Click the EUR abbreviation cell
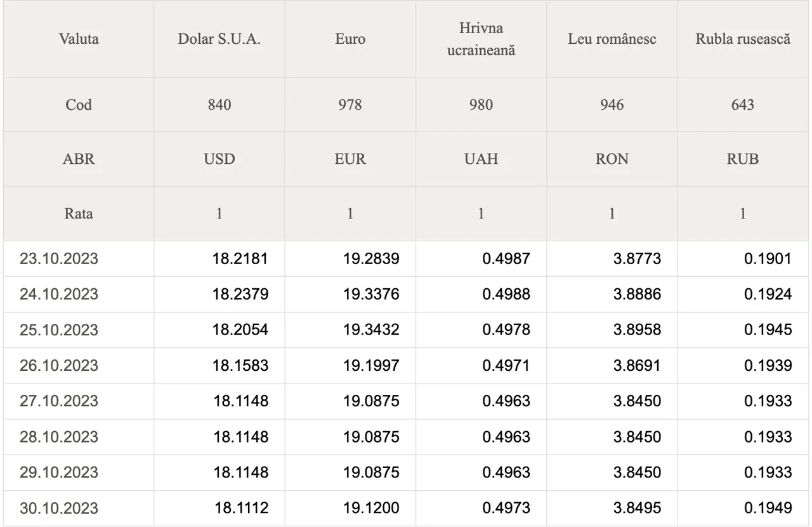The height and width of the screenshot is (527, 812). [x=350, y=159]
